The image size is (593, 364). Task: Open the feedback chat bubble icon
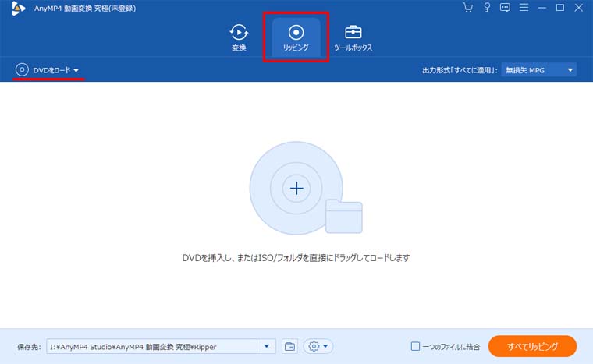click(x=505, y=8)
